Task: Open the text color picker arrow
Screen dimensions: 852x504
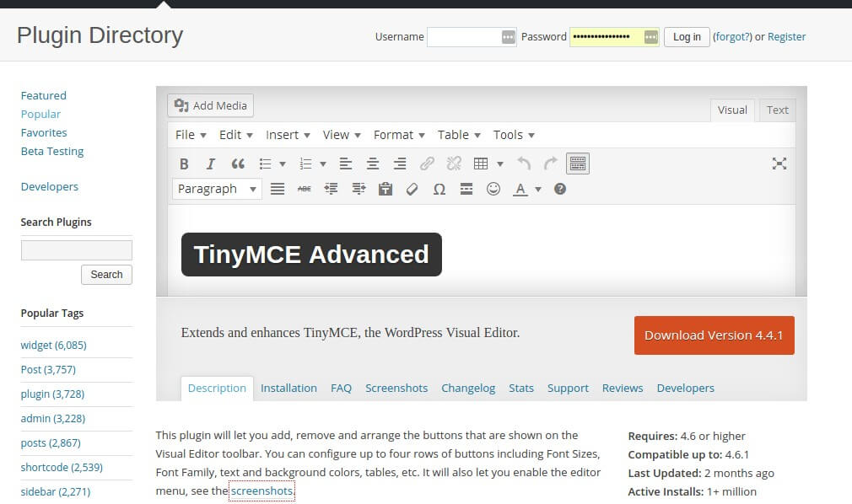Action: 537,189
